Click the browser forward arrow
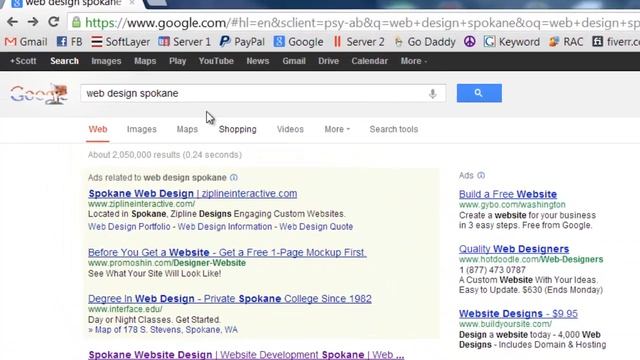The height and width of the screenshot is (360, 640). pyautogui.click(x=33, y=22)
